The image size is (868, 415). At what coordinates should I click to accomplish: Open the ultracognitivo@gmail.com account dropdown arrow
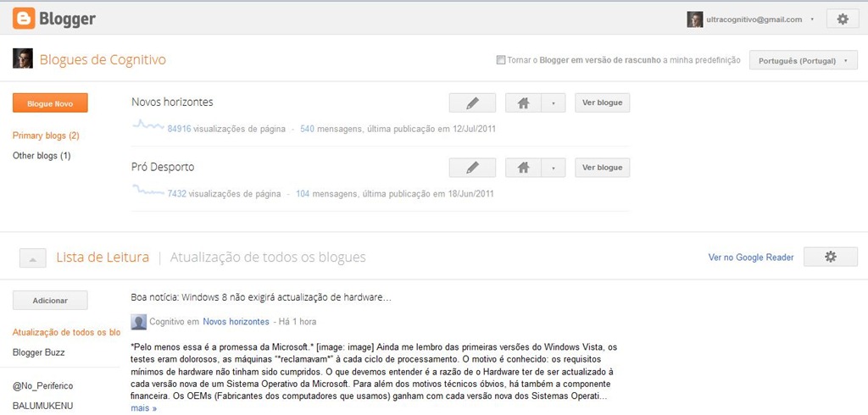812,19
